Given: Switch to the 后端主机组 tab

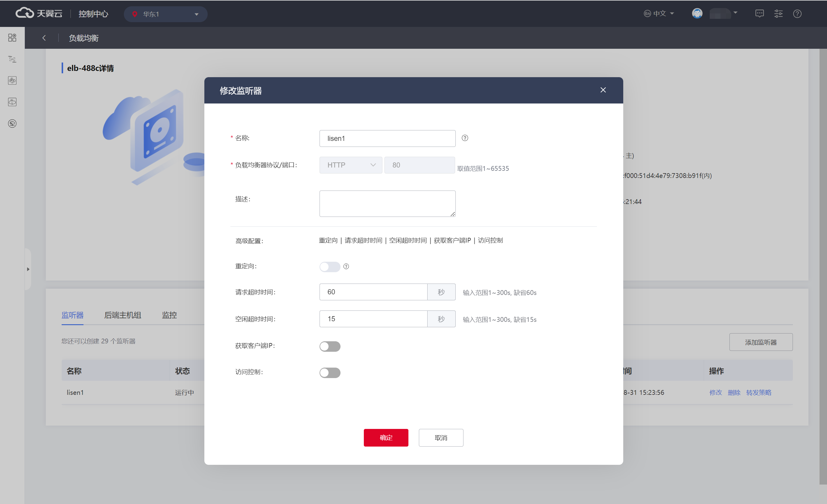Looking at the screenshot, I should 122,315.
